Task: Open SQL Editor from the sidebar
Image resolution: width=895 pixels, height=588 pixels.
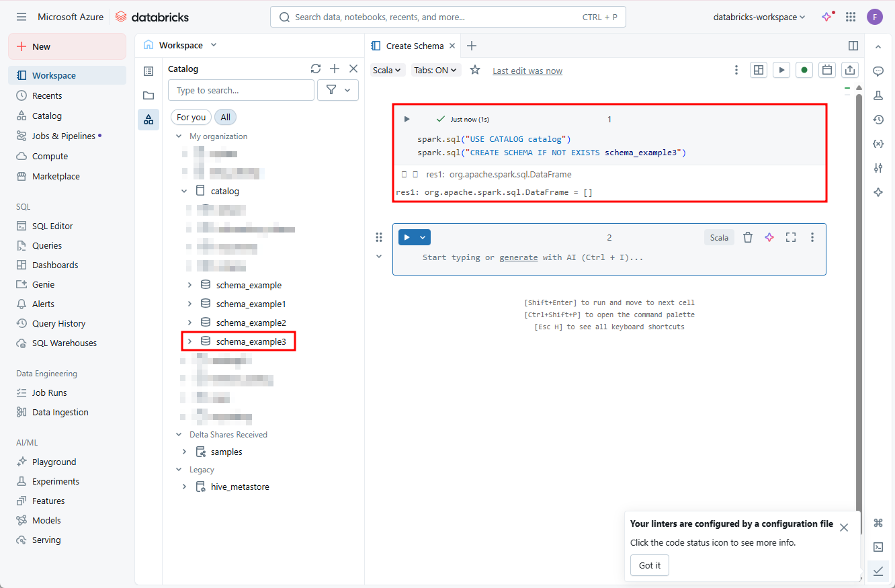Action: [x=52, y=226]
